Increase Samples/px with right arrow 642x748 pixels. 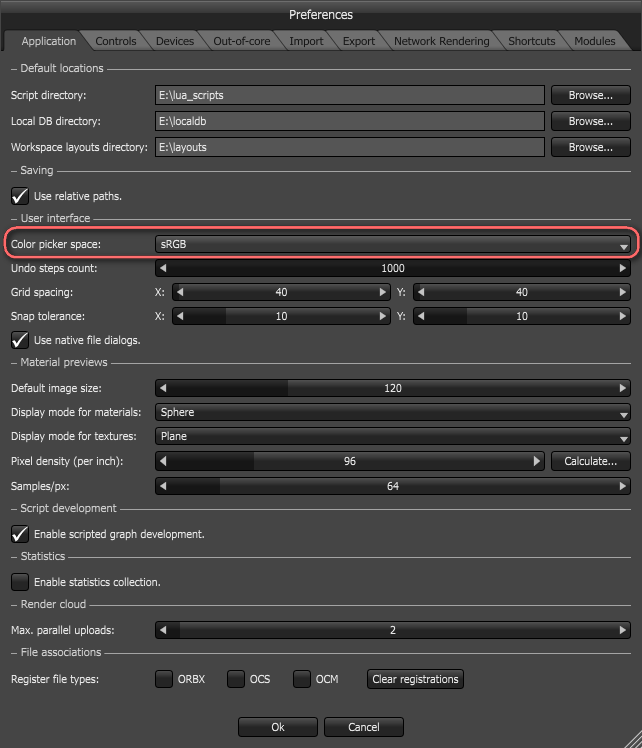pos(624,486)
